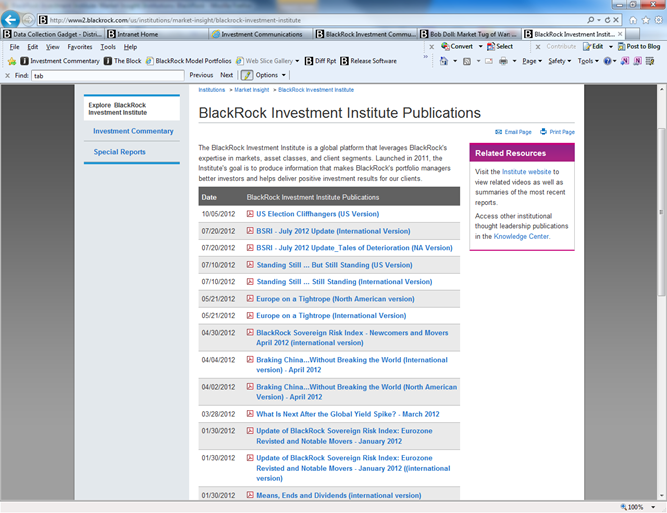Screen dimensions: 667x513
Task: Expand the Convert dropdown arrow
Action: pos(480,46)
